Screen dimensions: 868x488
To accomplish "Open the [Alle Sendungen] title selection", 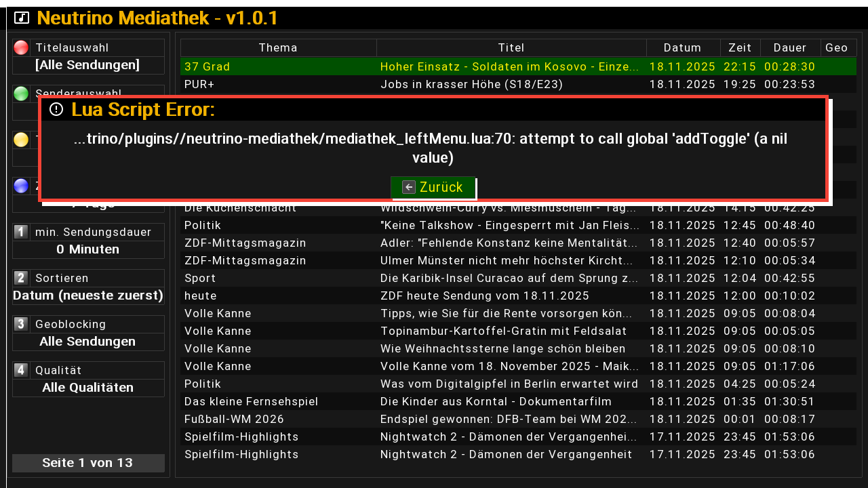I will (x=87, y=65).
